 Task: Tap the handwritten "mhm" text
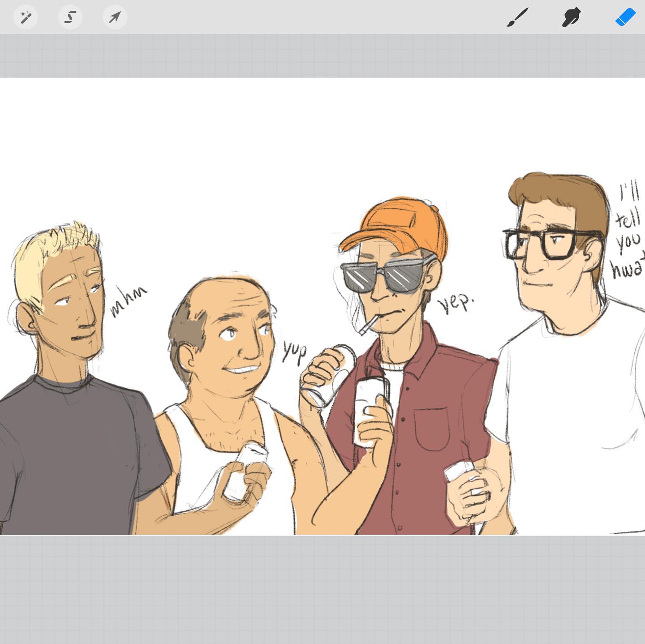(x=128, y=301)
